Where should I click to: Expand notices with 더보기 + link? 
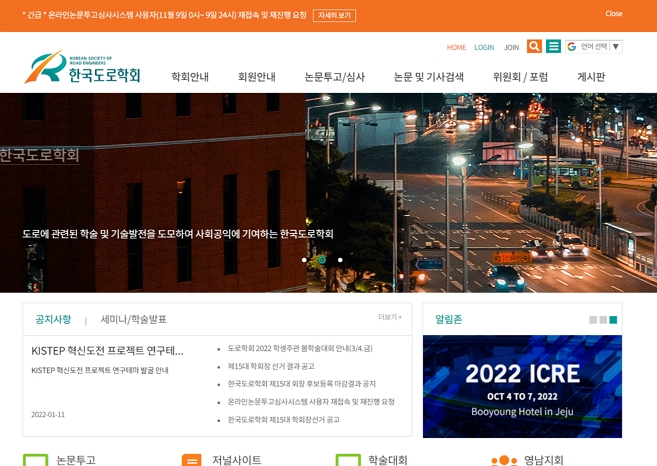390,317
